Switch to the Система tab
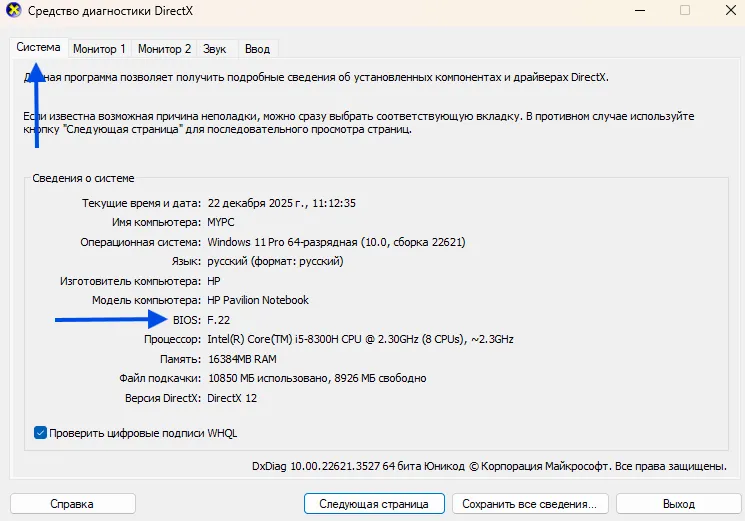Screen dimensions: 745x521 click(x=39, y=47)
